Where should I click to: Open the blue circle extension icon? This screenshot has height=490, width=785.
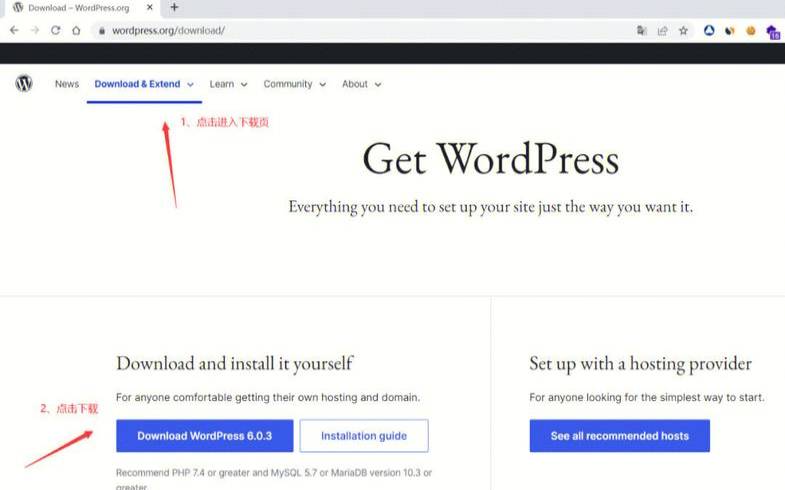[709, 31]
